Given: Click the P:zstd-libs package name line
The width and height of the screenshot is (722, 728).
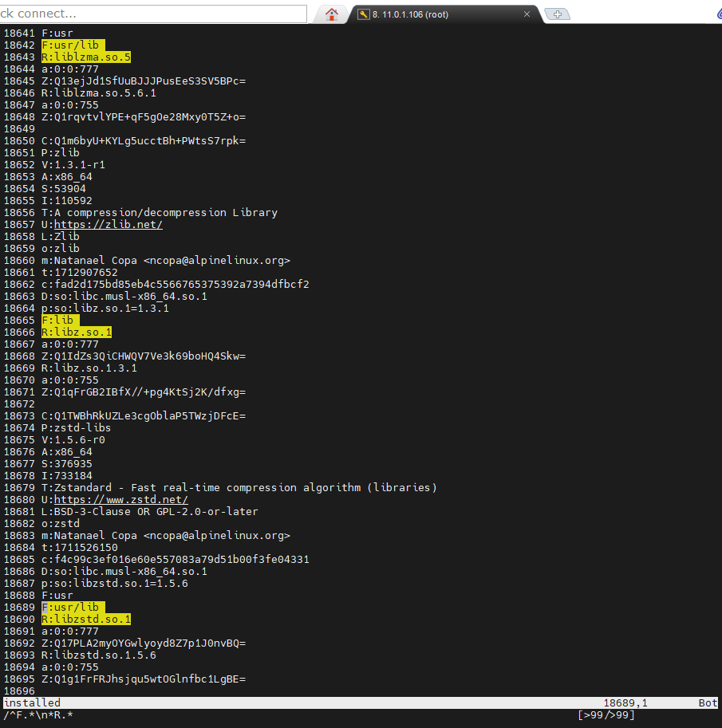Looking at the screenshot, I should pos(77,428).
